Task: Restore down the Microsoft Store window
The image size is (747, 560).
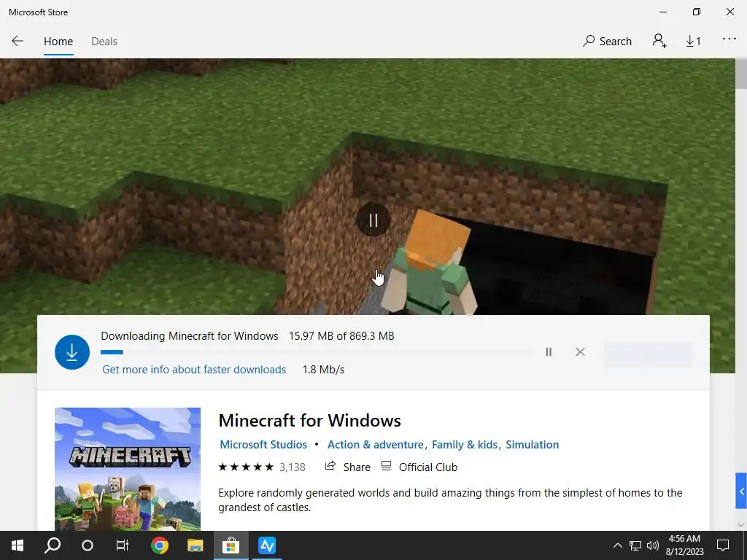Action: point(697,12)
